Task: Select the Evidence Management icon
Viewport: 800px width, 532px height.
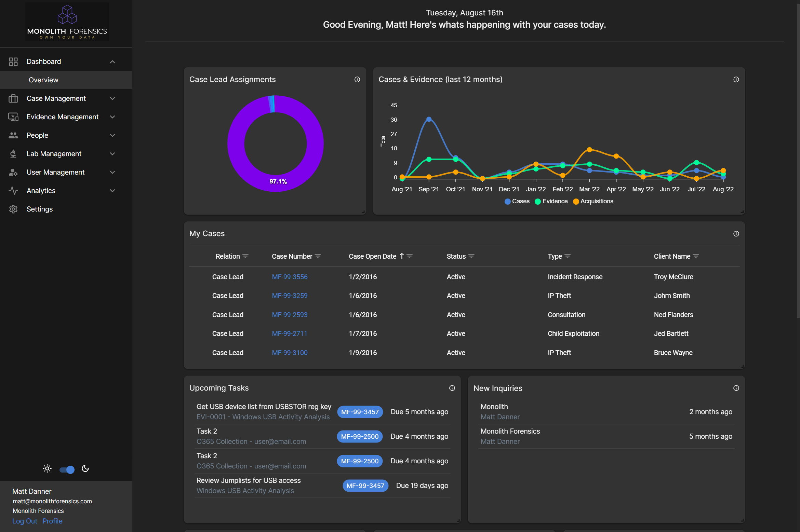Action: pyautogui.click(x=13, y=117)
